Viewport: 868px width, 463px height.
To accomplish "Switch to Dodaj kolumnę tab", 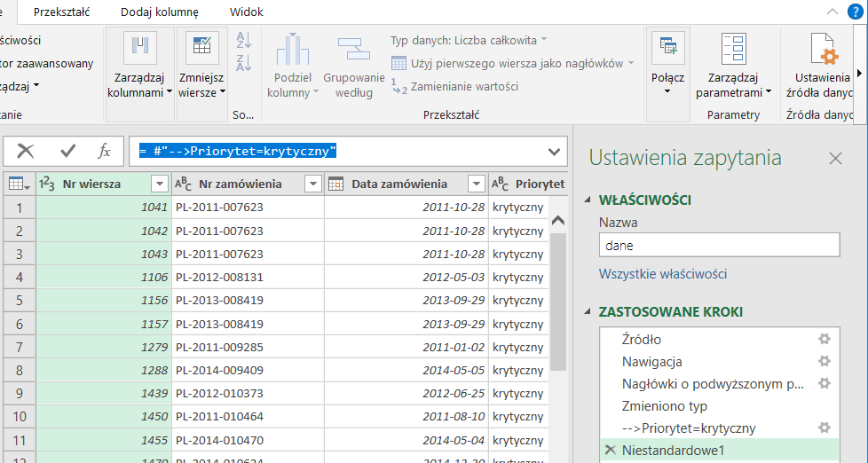I will (159, 12).
